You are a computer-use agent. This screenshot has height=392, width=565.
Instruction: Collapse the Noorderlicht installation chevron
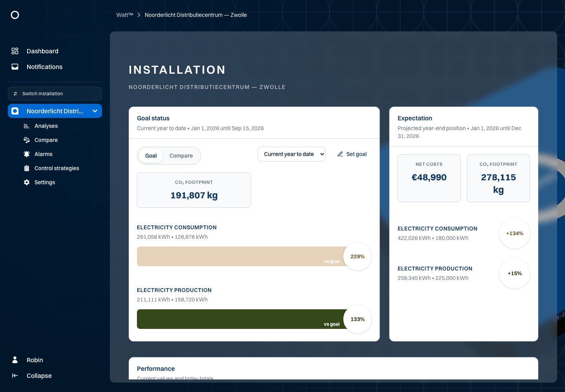pyautogui.click(x=95, y=111)
